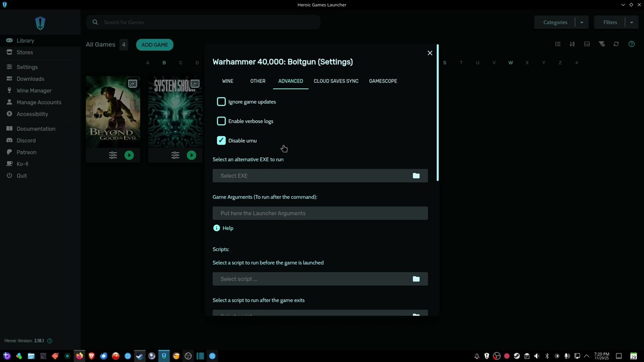This screenshot has width=644, height=362.
Task: Open volume control in system tray
Action: [x=537, y=356]
